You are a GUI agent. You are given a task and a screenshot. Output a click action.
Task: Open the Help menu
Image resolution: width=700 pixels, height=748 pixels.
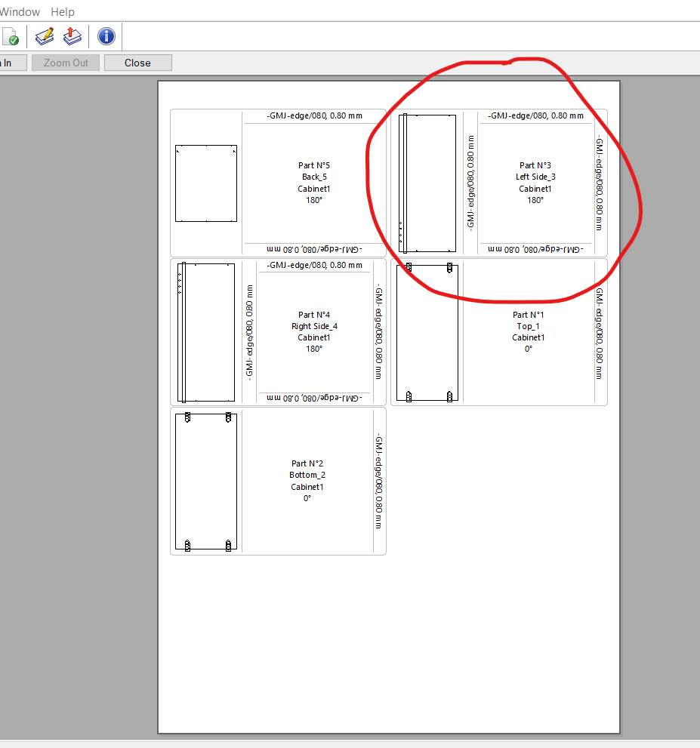[x=63, y=11]
